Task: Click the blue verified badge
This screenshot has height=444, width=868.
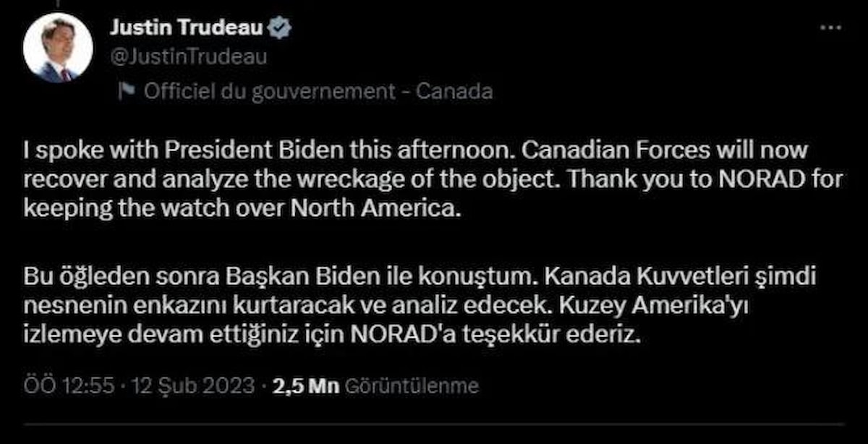Action: click(281, 28)
